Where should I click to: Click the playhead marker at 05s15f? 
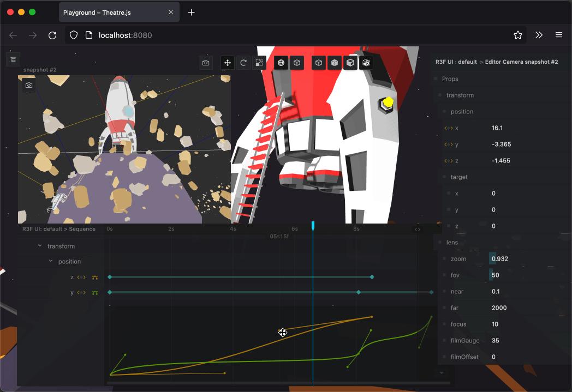313,226
